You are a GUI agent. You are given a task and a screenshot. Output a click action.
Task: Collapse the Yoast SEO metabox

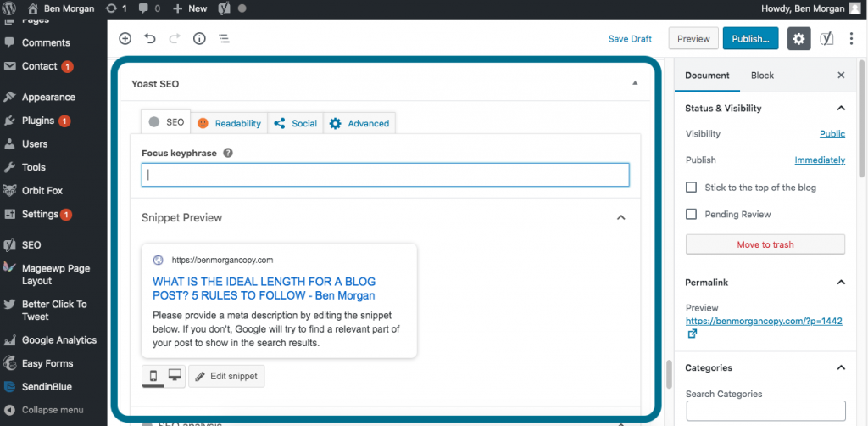point(635,84)
